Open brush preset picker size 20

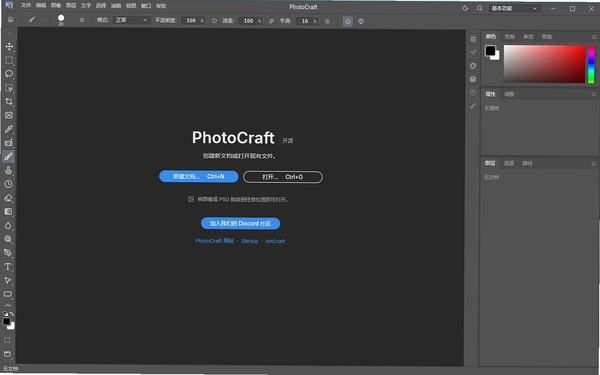pyautogui.click(x=61, y=20)
